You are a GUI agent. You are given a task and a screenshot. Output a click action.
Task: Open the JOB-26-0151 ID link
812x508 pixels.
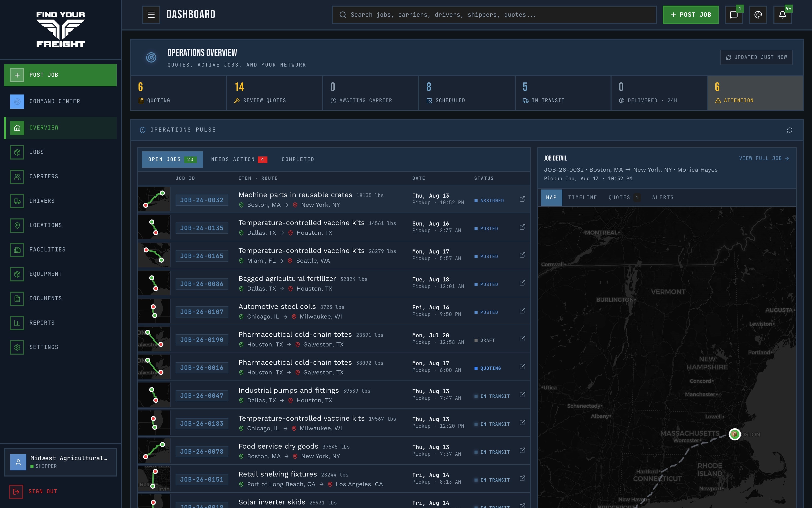point(202,480)
